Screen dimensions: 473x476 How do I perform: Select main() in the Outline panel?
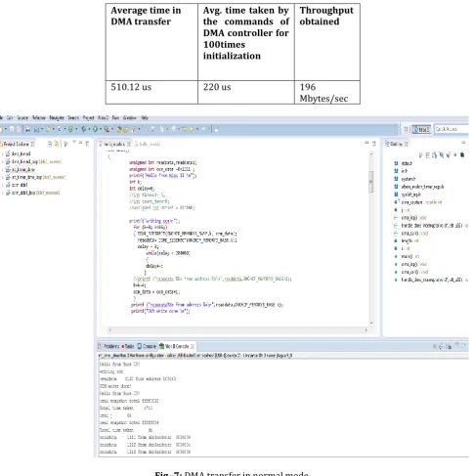click(407, 256)
